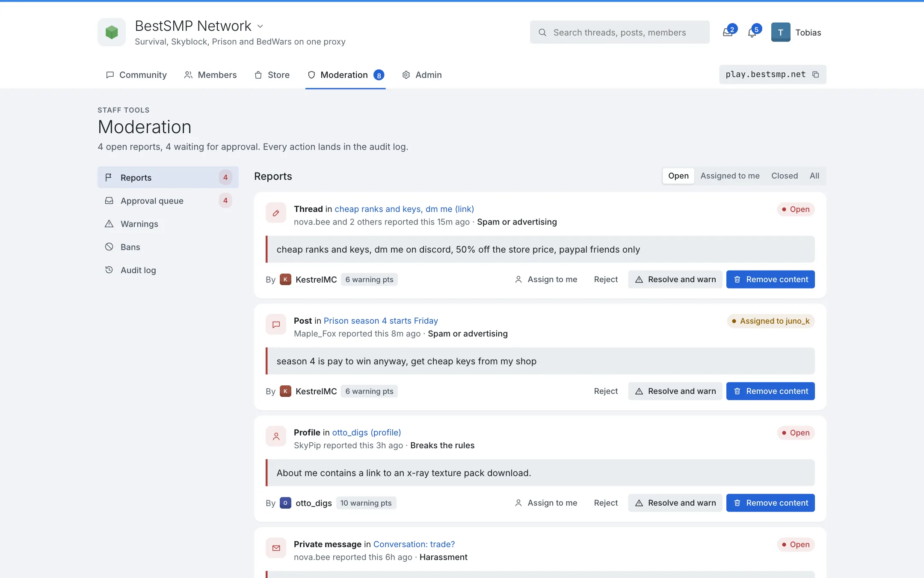Screen dimensions: 924x578
Task: Open the Admin tab
Action: point(422,75)
